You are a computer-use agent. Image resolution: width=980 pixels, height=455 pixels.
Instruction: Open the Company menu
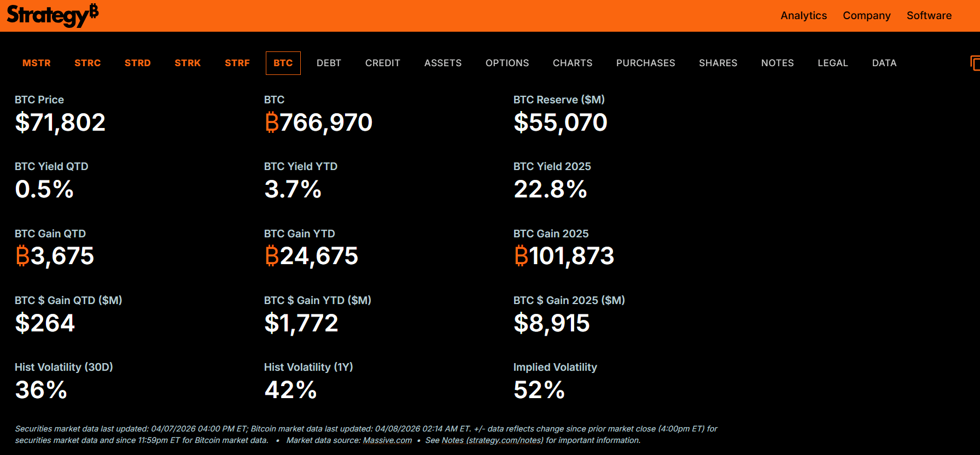click(866, 15)
